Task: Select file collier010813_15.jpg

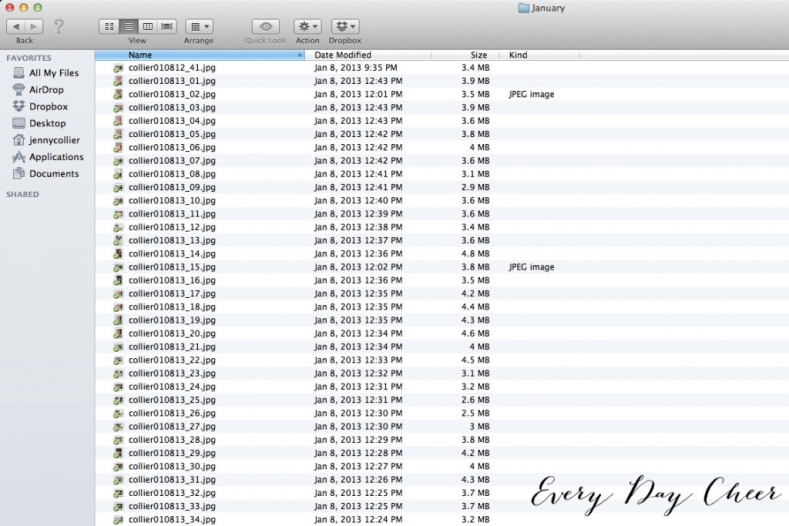Action: pos(172,267)
